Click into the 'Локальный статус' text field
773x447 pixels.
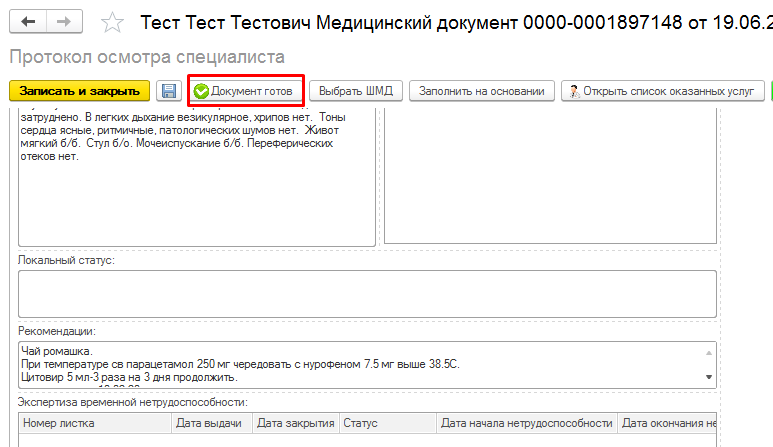coord(366,293)
